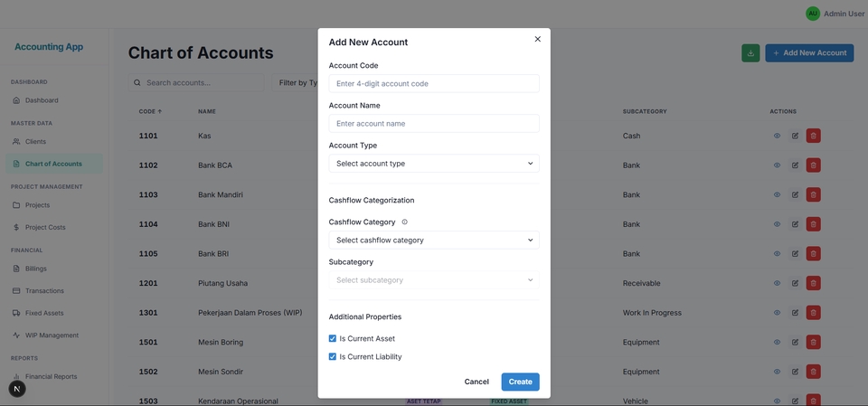Click the Cashflow Category info icon

pos(405,222)
